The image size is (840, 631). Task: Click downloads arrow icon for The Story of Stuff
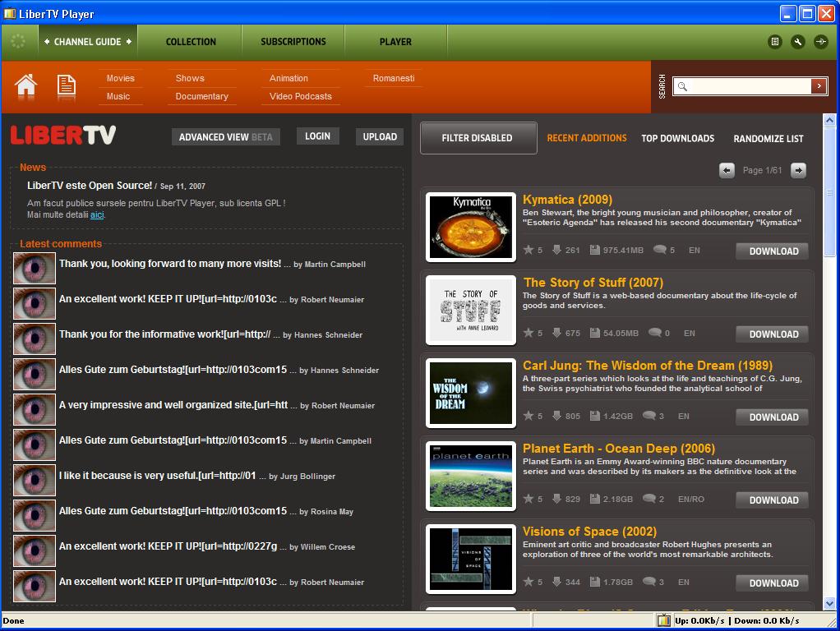[x=556, y=333]
